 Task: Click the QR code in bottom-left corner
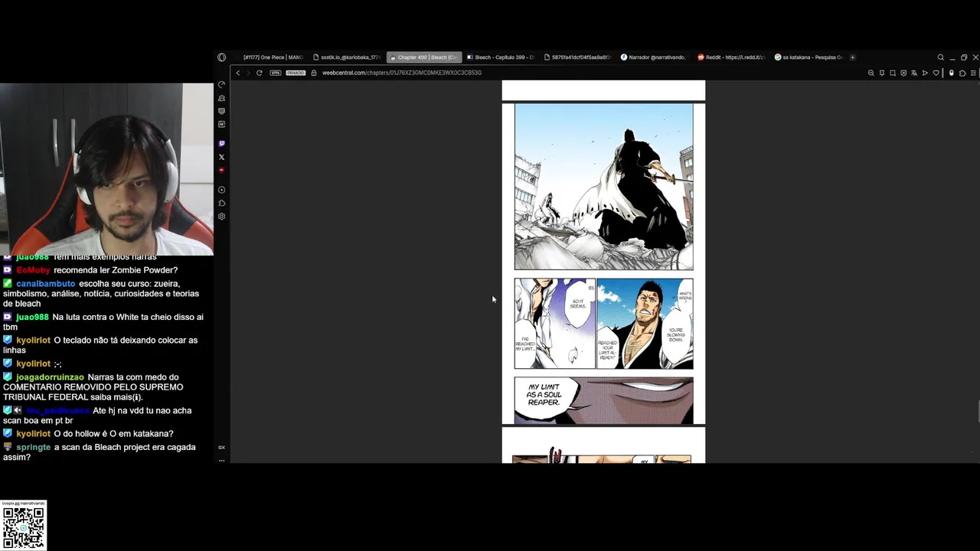[x=24, y=527]
